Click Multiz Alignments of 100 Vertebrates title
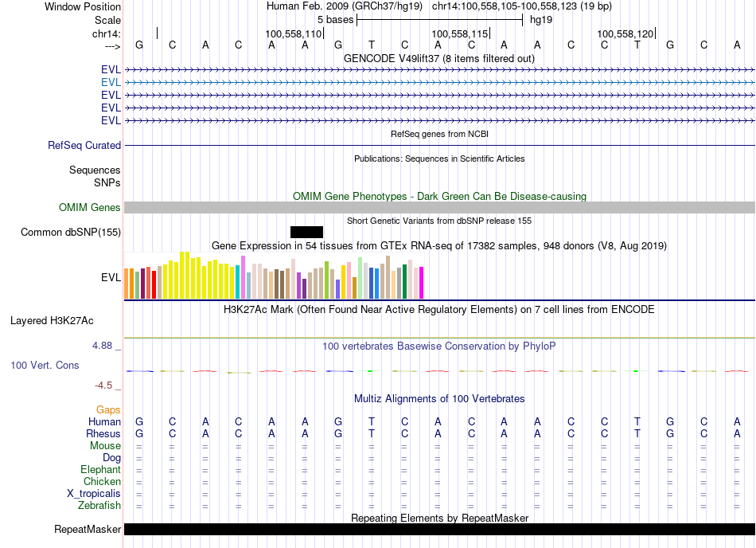The image size is (756, 548). pyautogui.click(x=438, y=398)
